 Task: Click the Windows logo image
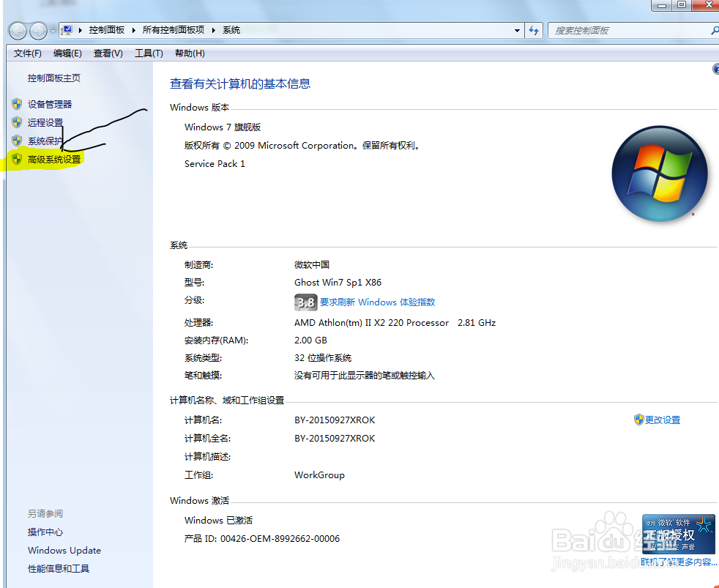[660, 174]
